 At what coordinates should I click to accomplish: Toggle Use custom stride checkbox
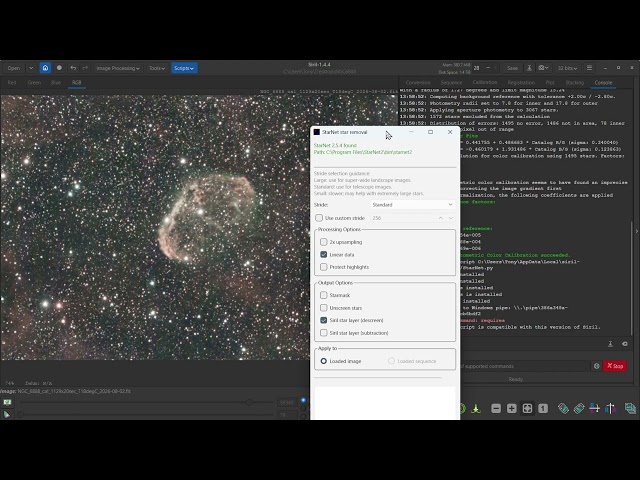(319, 218)
